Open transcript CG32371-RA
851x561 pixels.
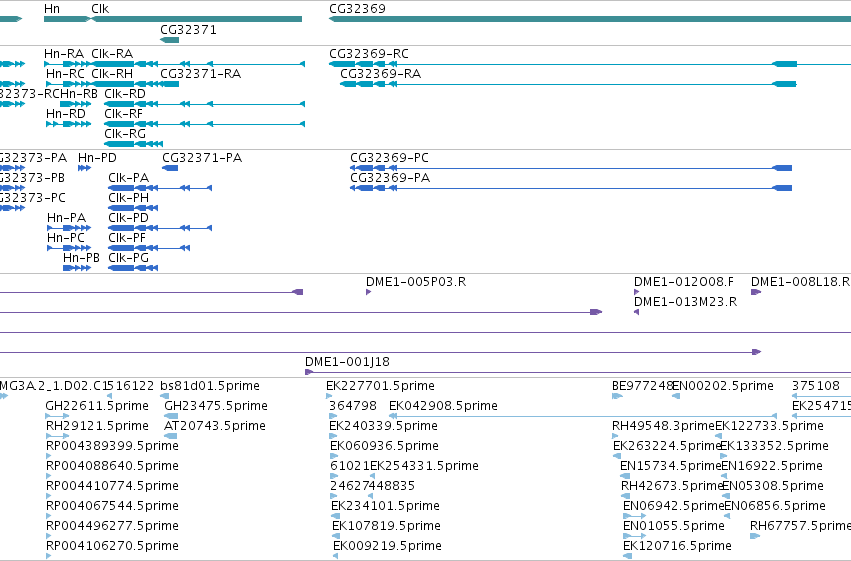[201, 74]
